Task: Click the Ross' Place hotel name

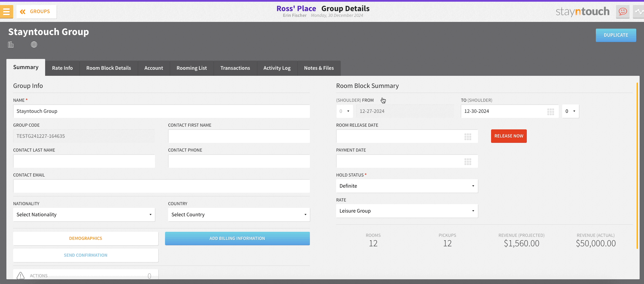Action: pyautogui.click(x=296, y=9)
